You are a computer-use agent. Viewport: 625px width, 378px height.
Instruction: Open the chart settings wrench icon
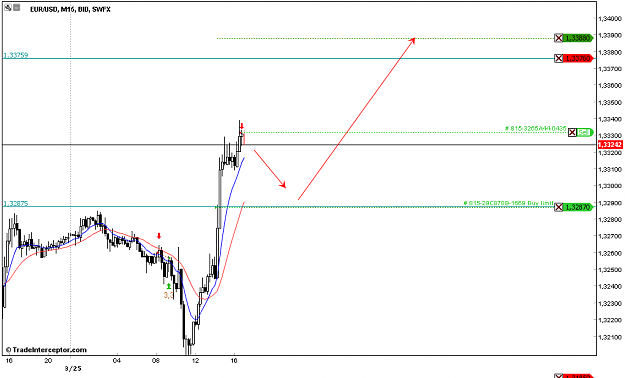coord(8,7)
